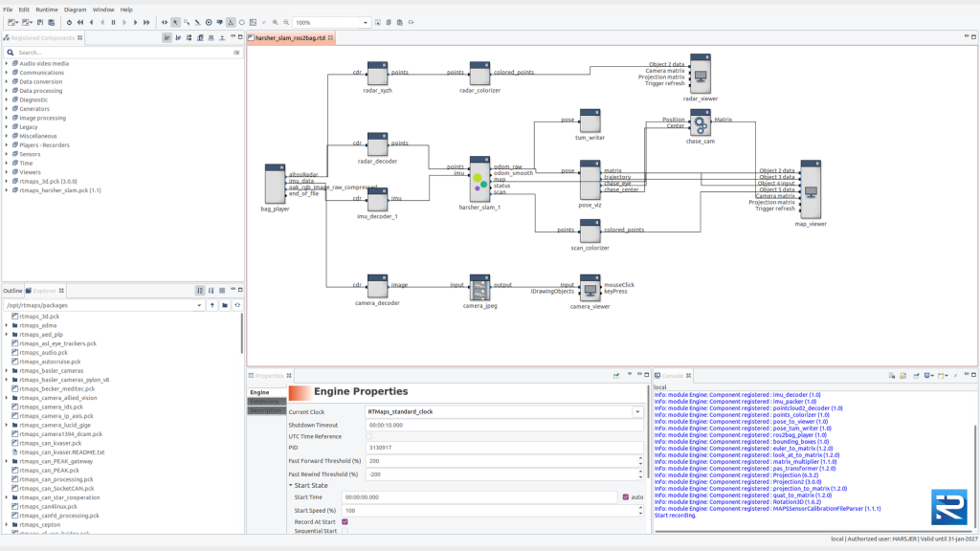This screenshot has height=551, width=980.
Task: Enable the Sequential Start checkbox
Action: [x=345, y=531]
